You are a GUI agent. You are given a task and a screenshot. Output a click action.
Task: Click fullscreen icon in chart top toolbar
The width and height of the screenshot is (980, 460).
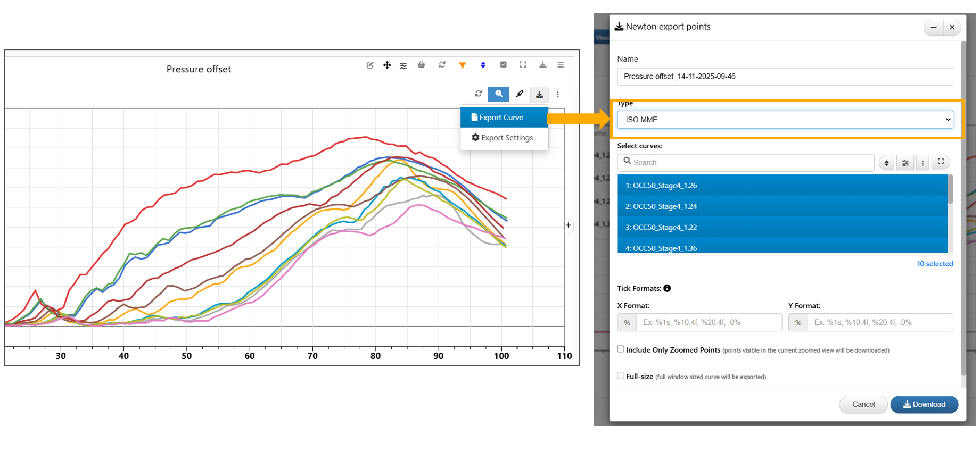coord(523,65)
